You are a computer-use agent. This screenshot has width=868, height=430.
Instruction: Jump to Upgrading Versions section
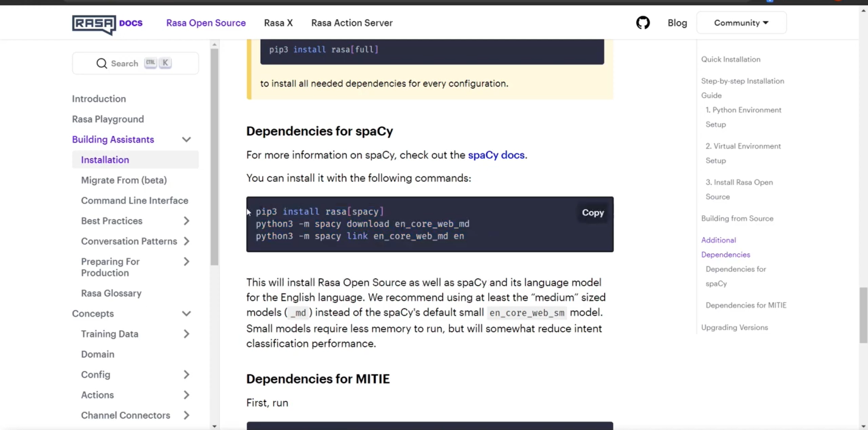click(735, 327)
